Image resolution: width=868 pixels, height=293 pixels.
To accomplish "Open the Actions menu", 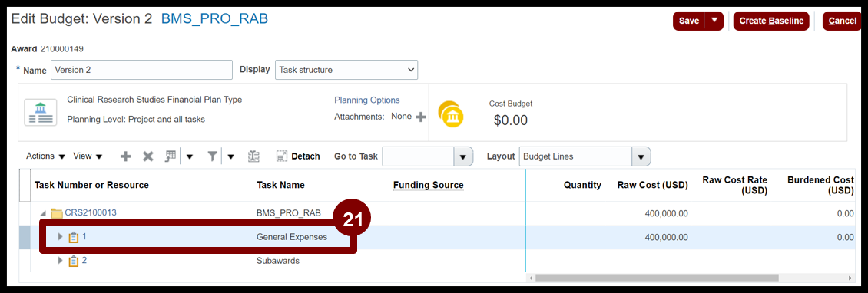I will (46, 156).
